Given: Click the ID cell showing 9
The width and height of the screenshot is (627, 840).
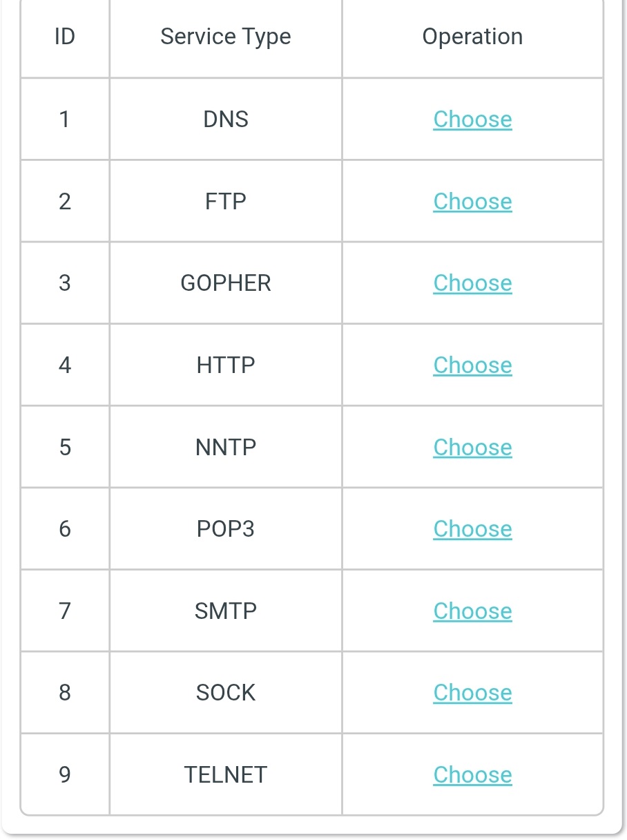Looking at the screenshot, I should coord(64,774).
